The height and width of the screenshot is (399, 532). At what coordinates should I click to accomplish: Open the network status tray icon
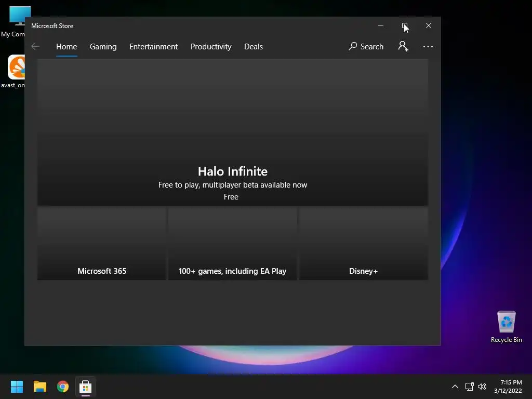pyautogui.click(x=469, y=387)
